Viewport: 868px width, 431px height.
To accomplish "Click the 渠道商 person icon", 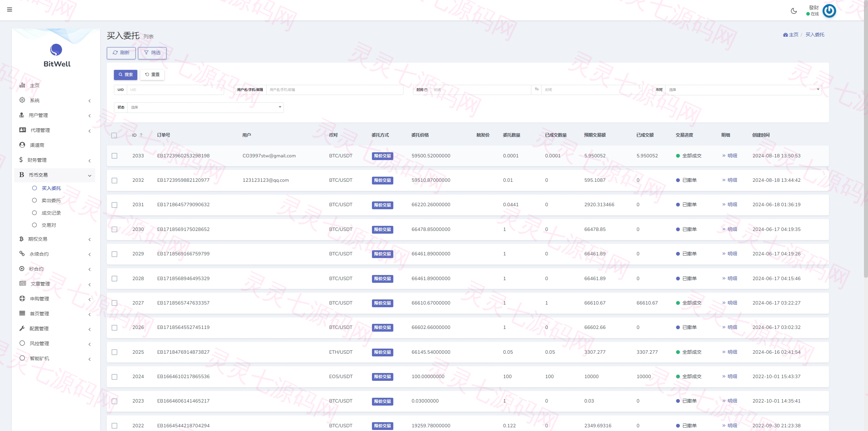I will (22, 145).
